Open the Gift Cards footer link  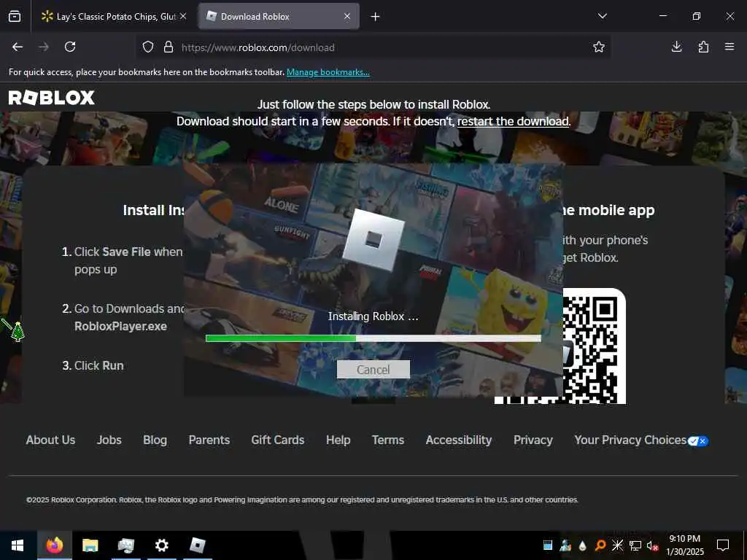[x=278, y=440]
